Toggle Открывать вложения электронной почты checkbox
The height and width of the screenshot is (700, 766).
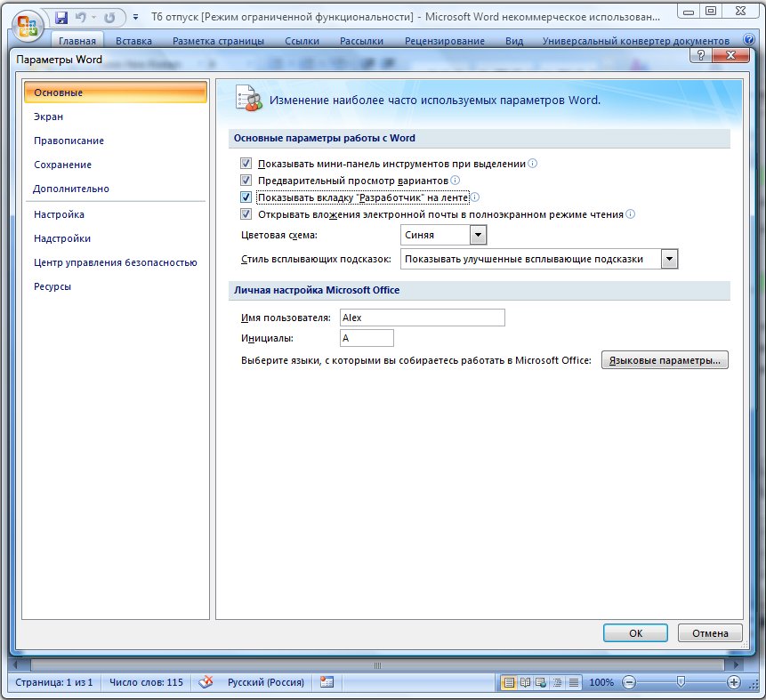point(246,214)
